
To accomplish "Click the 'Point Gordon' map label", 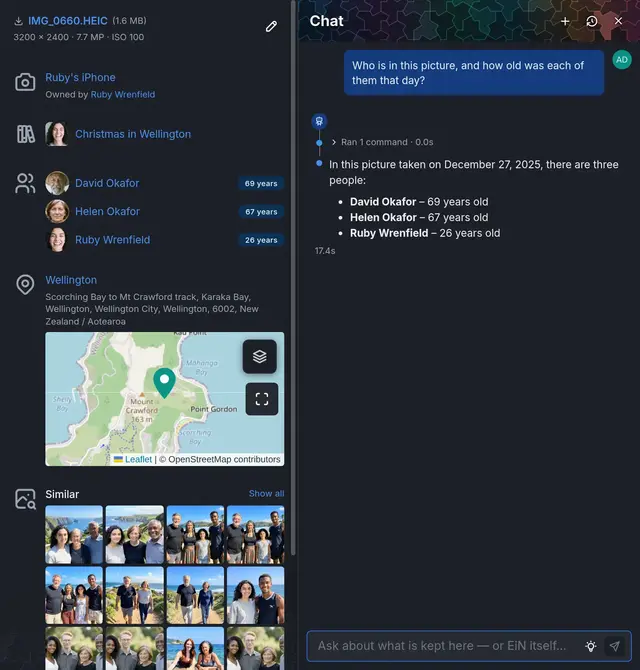I will (214, 409).
